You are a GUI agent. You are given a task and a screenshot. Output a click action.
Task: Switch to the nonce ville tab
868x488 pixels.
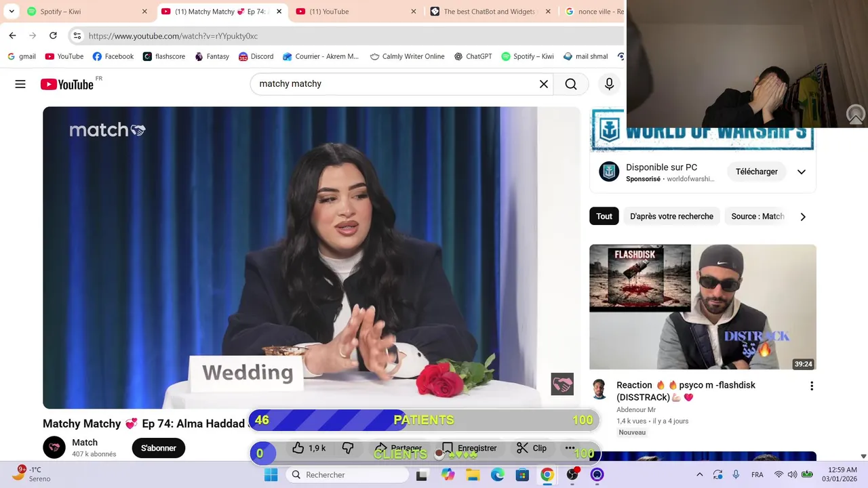594,12
